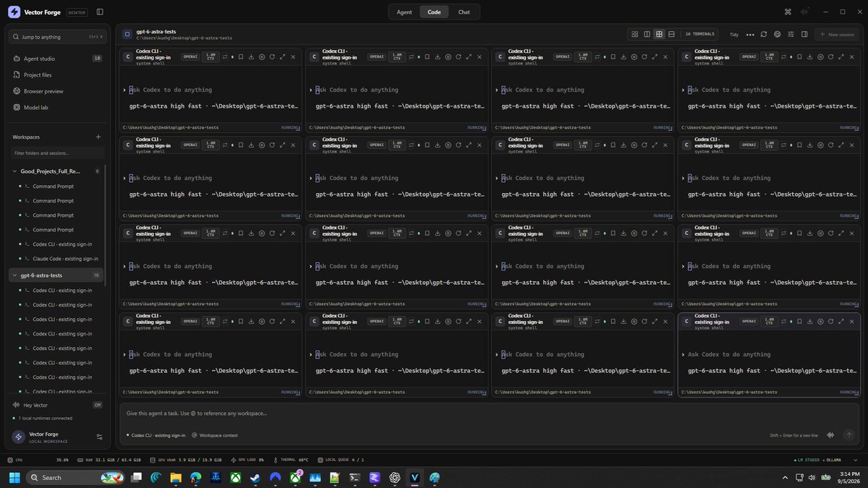The image size is (868, 488).
Task: Click the Tidy button
Action: (x=734, y=34)
